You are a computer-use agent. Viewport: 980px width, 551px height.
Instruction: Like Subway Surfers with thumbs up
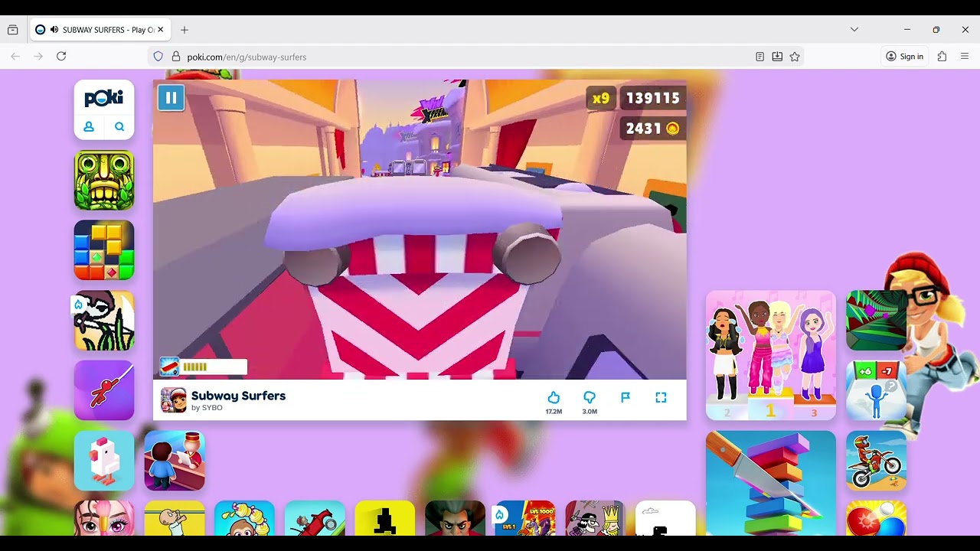[x=554, y=397]
